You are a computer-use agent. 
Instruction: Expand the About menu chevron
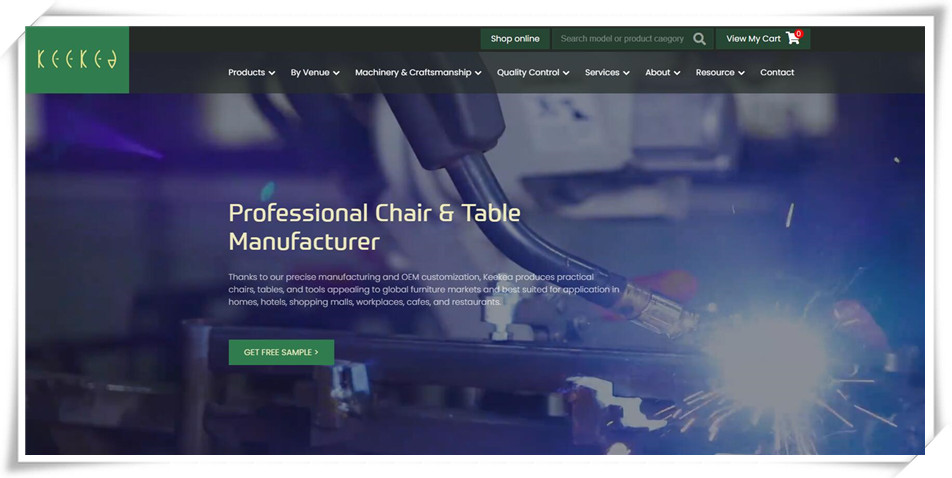677,73
